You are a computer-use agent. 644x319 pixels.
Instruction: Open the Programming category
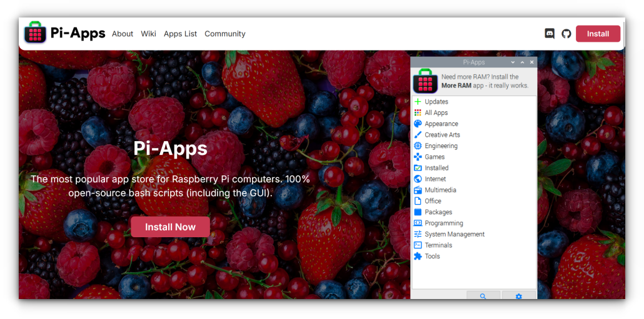pos(443,223)
